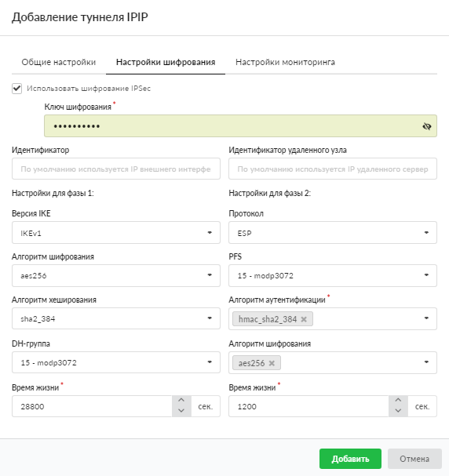Focus Идентификатор удаленного узла input field
Image resolution: width=449 pixels, height=476 pixels.
333,169
